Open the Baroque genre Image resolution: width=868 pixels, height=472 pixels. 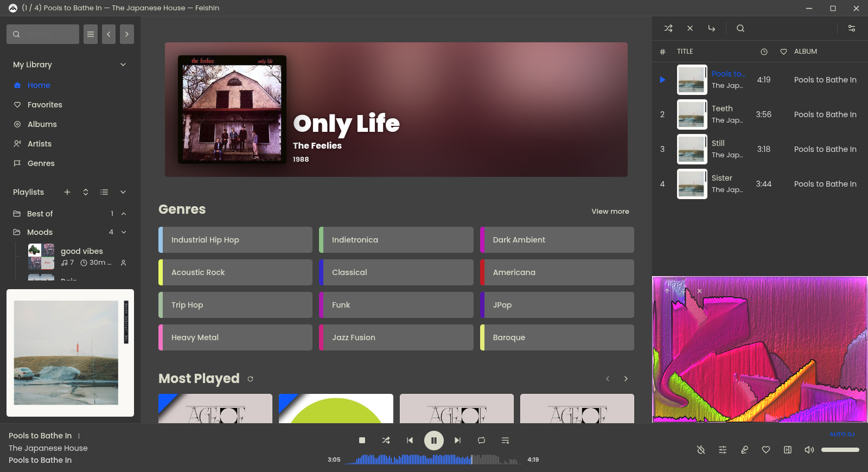point(557,337)
